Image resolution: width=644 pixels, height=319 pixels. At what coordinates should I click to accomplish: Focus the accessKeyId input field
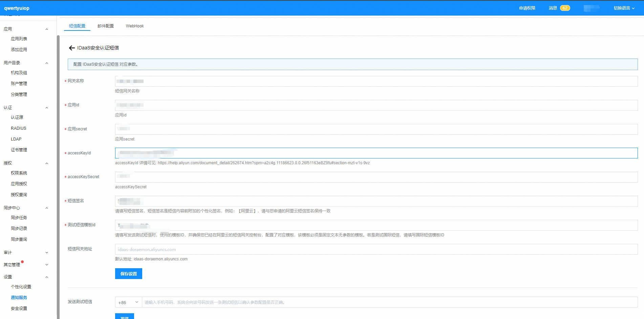coord(376,153)
